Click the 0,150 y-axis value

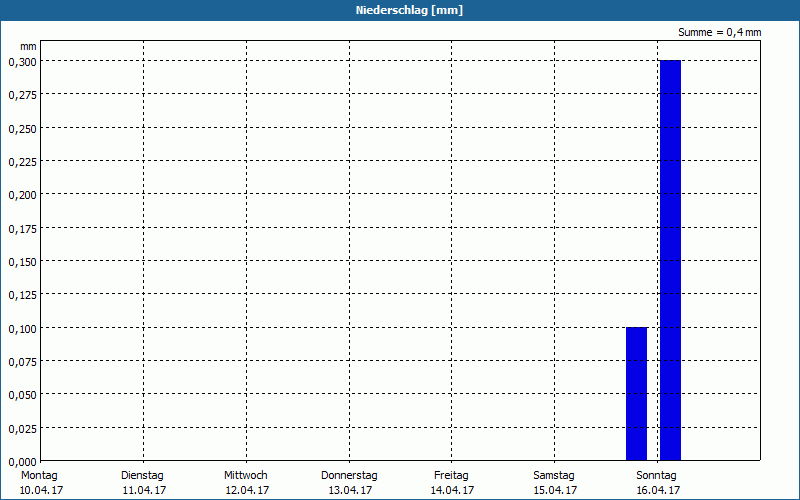click(x=23, y=262)
